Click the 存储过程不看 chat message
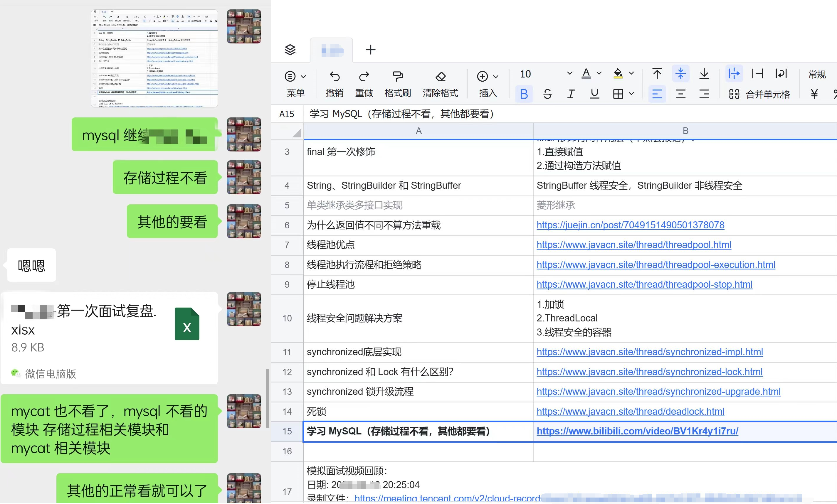This screenshot has width=837, height=504. (x=165, y=177)
